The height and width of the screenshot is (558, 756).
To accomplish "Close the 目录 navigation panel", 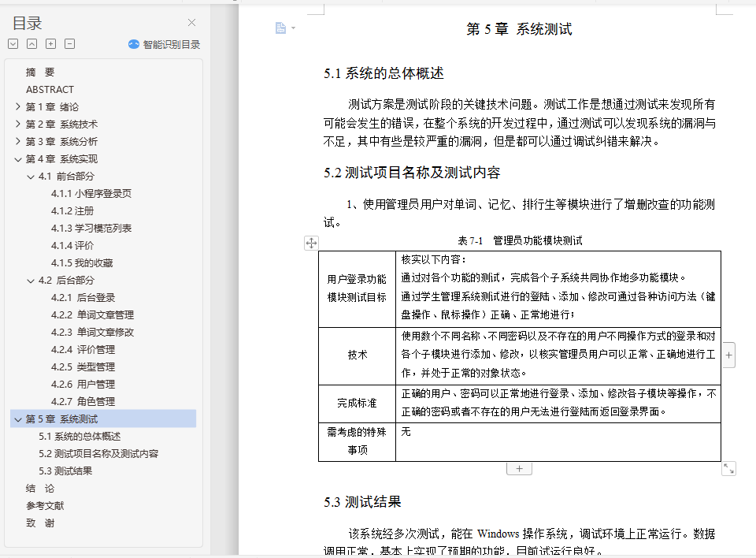I will click(x=191, y=23).
